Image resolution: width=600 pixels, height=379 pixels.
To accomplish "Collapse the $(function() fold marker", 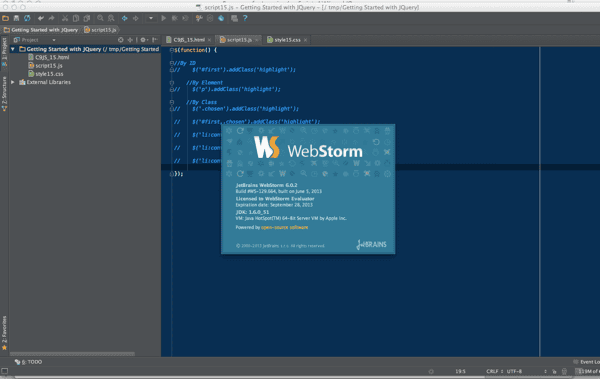I will [172, 50].
